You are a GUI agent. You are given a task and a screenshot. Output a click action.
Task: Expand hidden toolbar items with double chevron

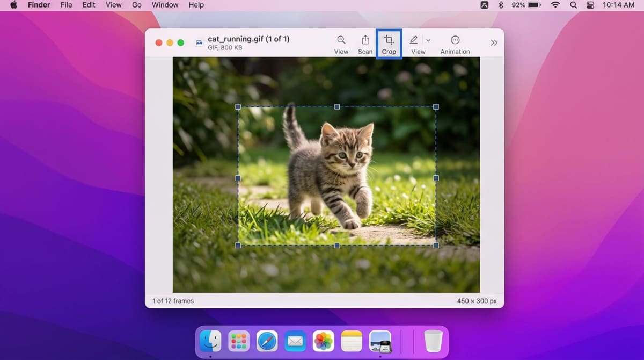[x=494, y=42]
